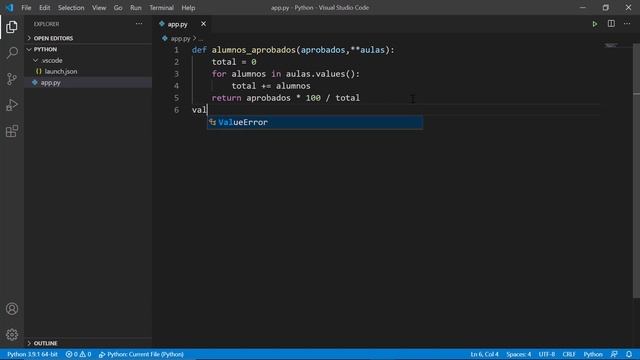Open the Run and Debug view
Image resolution: width=640 pixels, height=360 pixels.
point(12,105)
